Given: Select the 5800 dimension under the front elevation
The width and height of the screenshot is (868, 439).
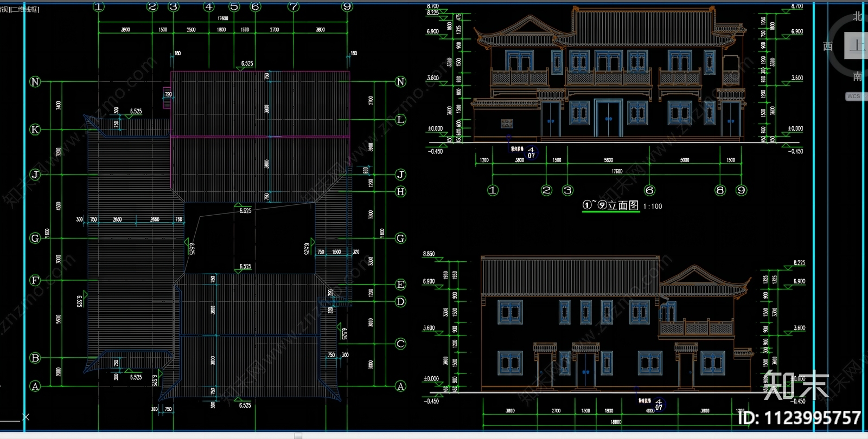Looking at the screenshot, I should [x=608, y=160].
